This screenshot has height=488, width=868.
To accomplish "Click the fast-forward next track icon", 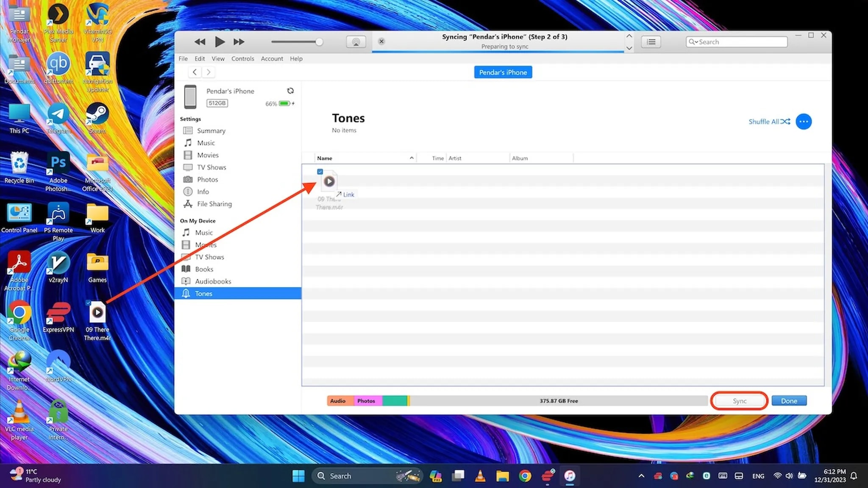I will tap(239, 42).
